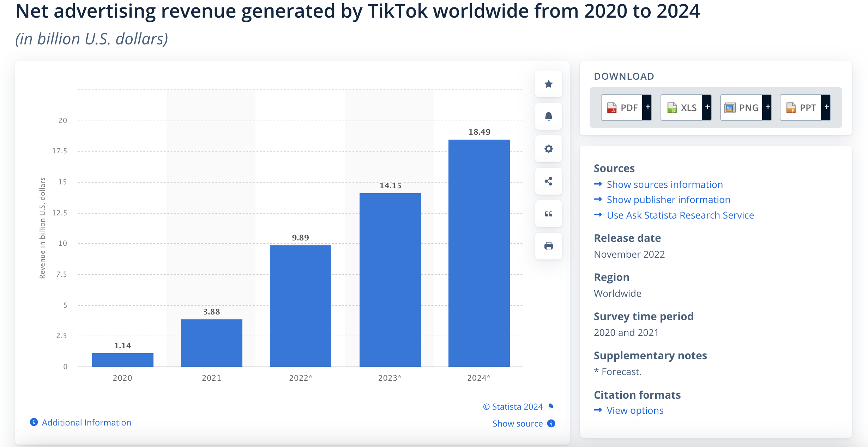Click the star favorite icon

[x=548, y=84]
